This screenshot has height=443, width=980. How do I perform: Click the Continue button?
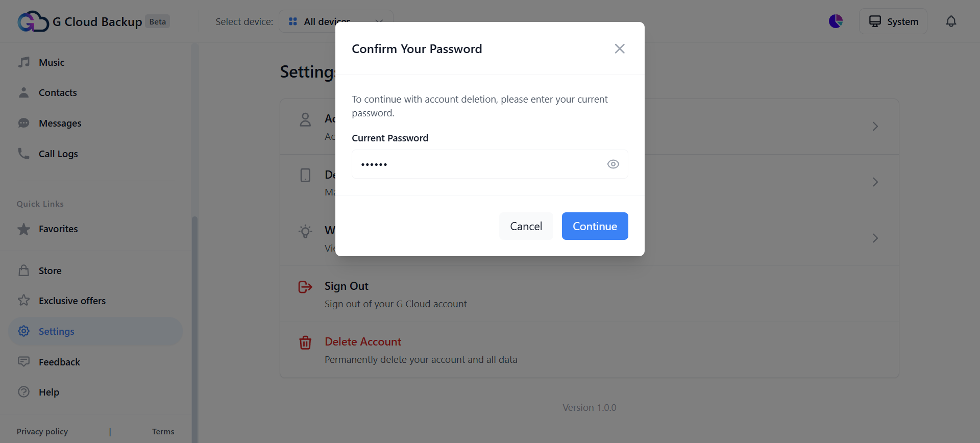(x=595, y=226)
